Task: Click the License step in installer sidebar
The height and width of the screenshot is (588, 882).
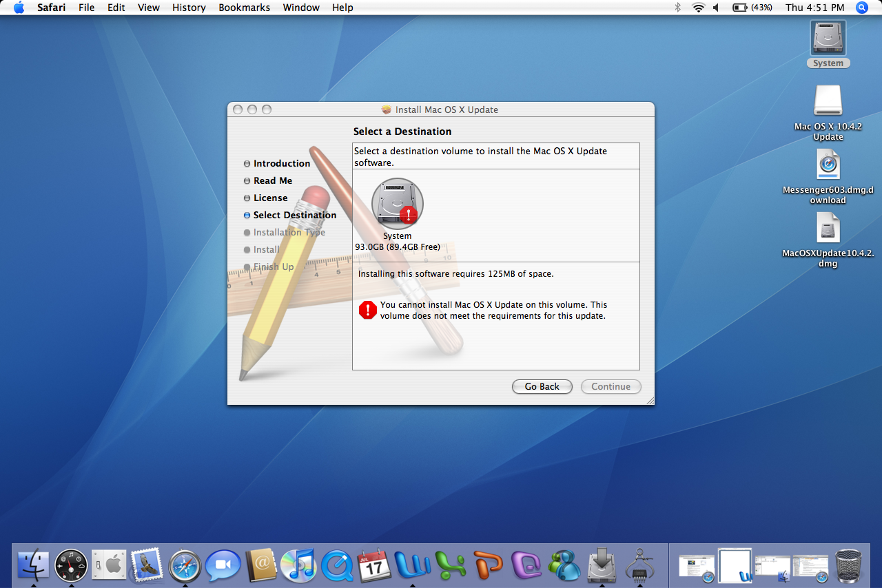Action: point(266,198)
